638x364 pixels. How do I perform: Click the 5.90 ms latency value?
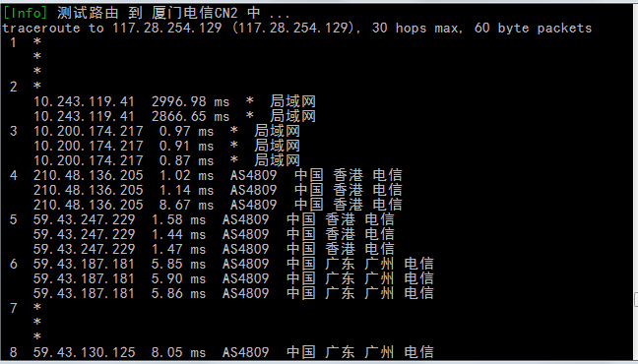pyautogui.click(x=178, y=278)
